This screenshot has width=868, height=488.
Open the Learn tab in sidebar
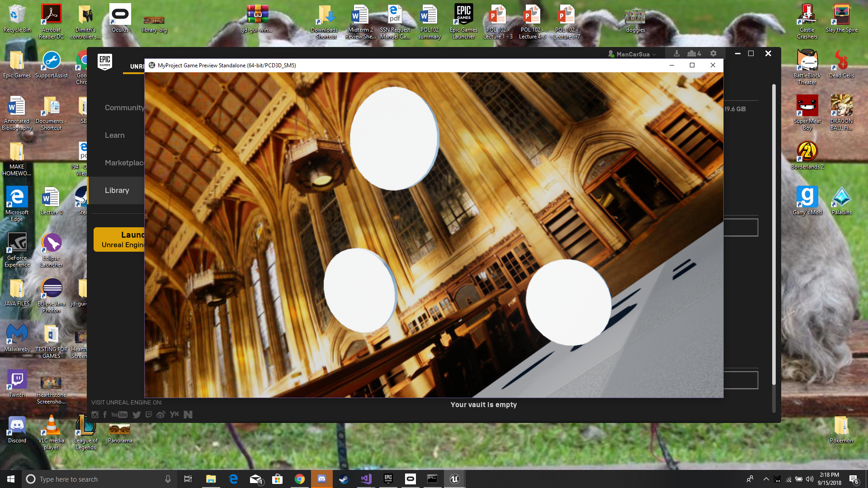(114, 135)
